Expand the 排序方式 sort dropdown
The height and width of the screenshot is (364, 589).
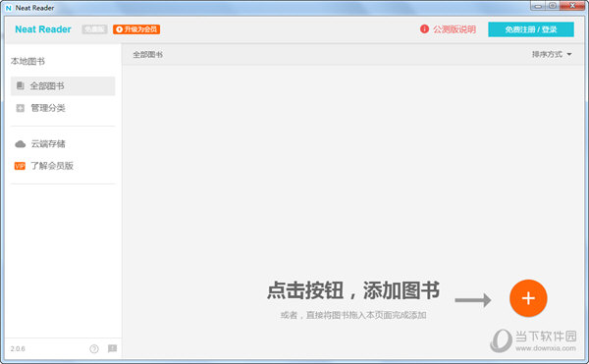coord(552,54)
